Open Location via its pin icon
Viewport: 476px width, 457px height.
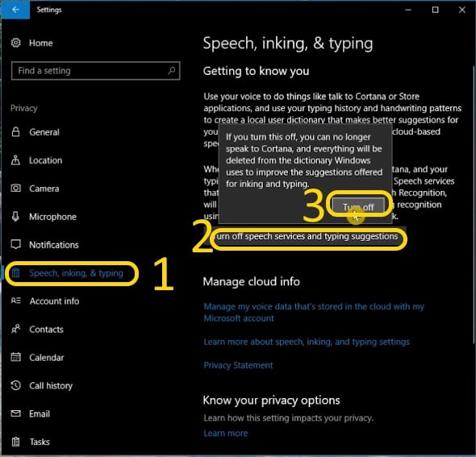[x=15, y=160]
